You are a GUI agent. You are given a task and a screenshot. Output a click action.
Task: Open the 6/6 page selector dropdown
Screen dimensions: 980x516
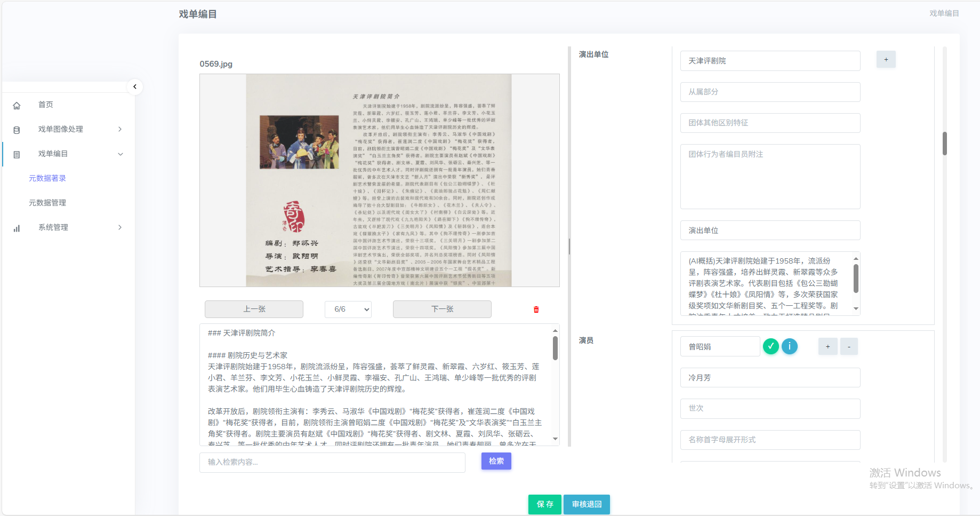(x=348, y=309)
